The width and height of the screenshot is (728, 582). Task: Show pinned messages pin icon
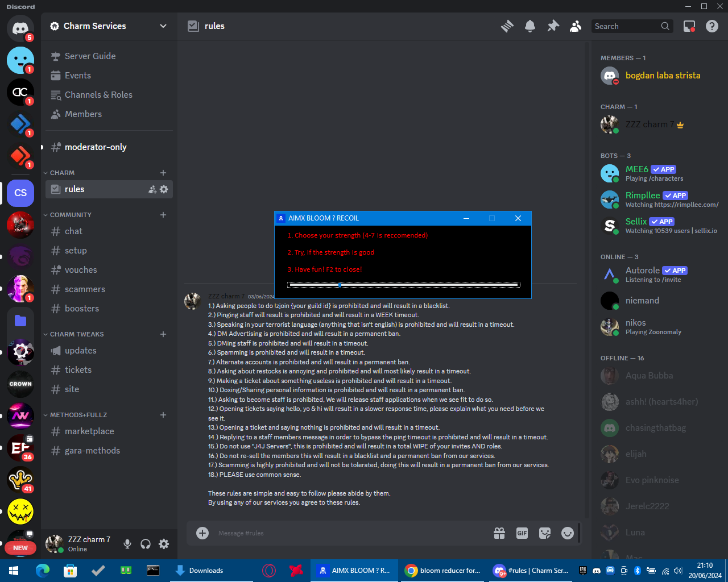[553, 26]
